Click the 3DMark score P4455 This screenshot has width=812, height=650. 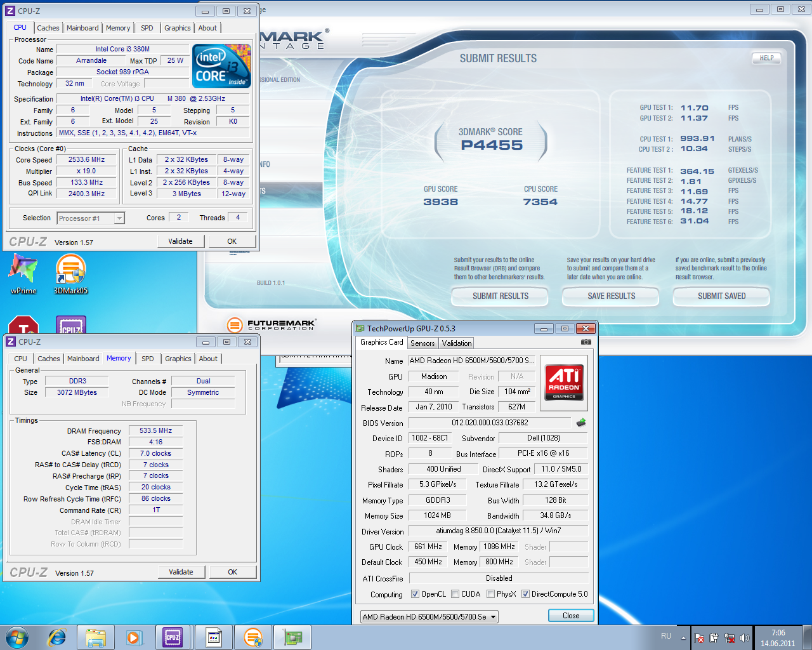coord(492,145)
